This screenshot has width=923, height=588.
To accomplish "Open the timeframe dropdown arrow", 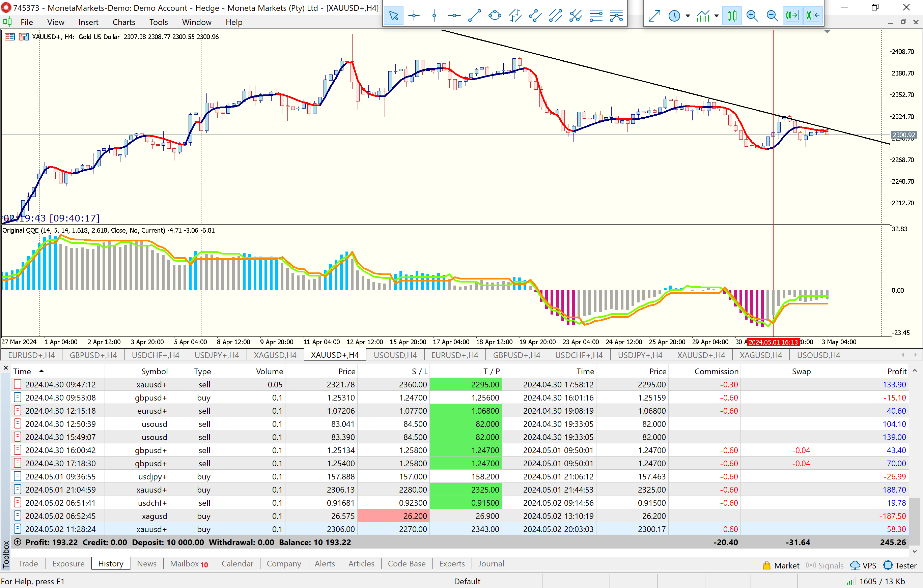I will (688, 16).
